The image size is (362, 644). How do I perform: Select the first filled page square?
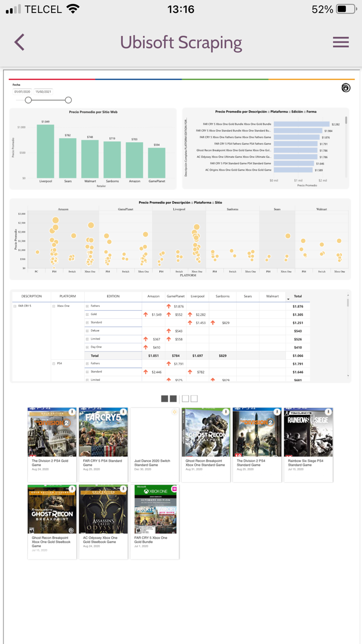tap(164, 399)
